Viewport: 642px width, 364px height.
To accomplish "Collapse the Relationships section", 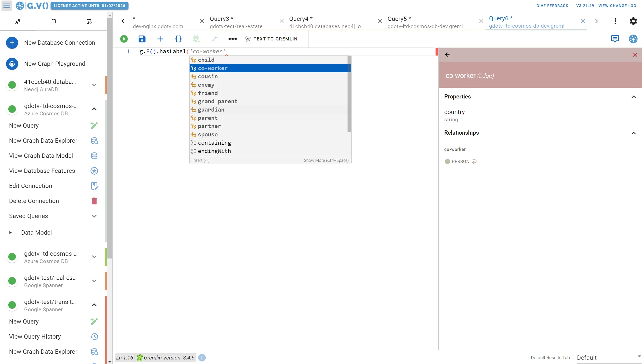I will (633, 133).
